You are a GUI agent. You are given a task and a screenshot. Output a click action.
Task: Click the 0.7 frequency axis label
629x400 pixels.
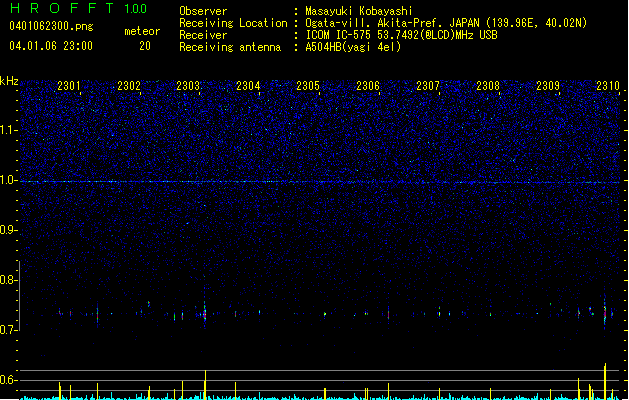coord(8,330)
